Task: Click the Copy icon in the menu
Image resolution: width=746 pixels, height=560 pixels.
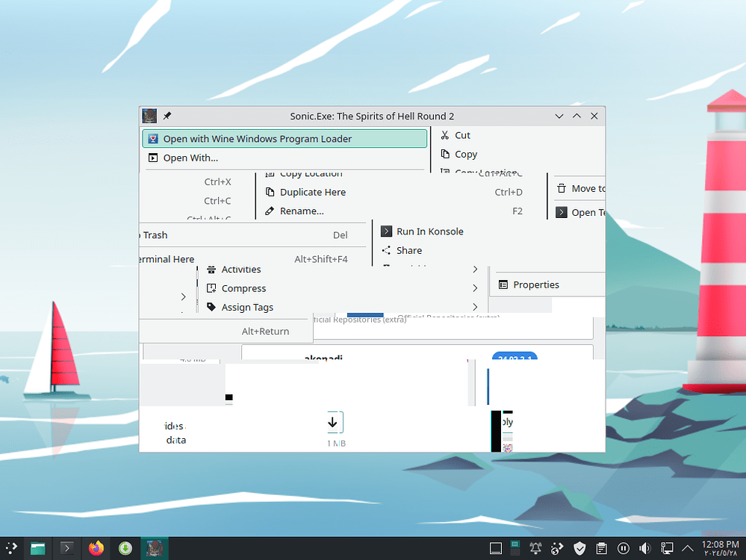Action: pyautogui.click(x=445, y=154)
